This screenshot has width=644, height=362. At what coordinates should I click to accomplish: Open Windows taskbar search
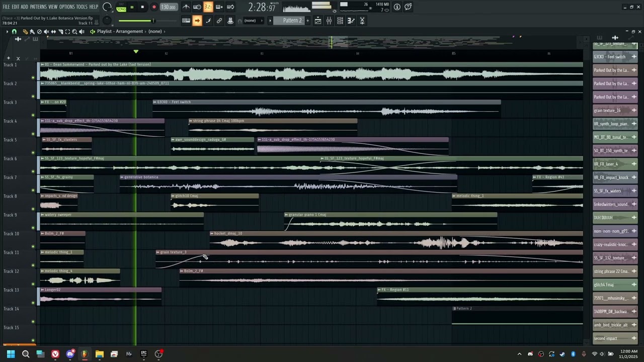tap(26, 354)
